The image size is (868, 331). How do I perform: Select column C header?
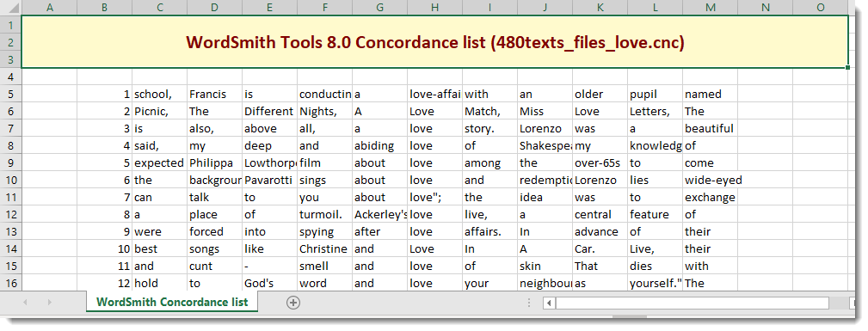coord(159,7)
